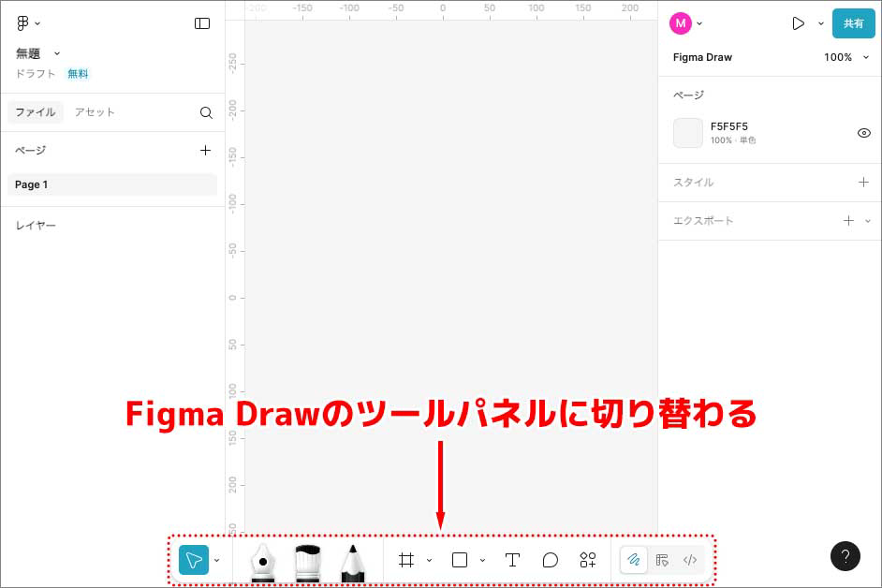Switch to Dev Mode toggle
This screenshot has height=588, width=882.
690,560
